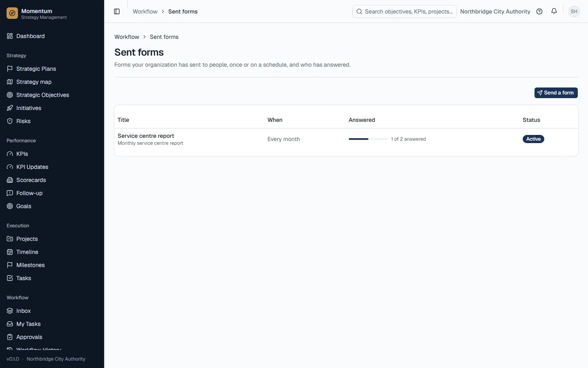The width and height of the screenshot is (588, 368).
Task: Open KPI Updates in sidebar
Action: point(52,167)
